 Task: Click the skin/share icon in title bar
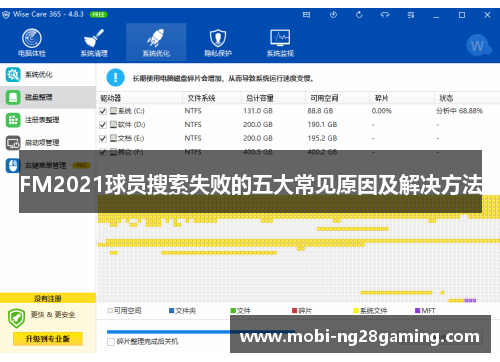[x=385, y=15]
